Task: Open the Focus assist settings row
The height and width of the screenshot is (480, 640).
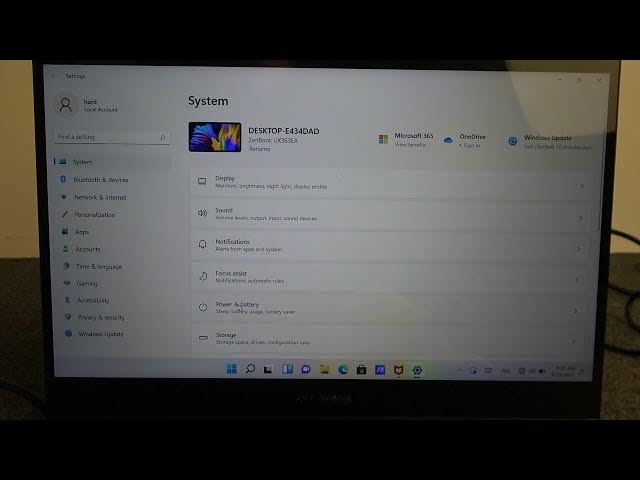Action: (x=390, y=276)
